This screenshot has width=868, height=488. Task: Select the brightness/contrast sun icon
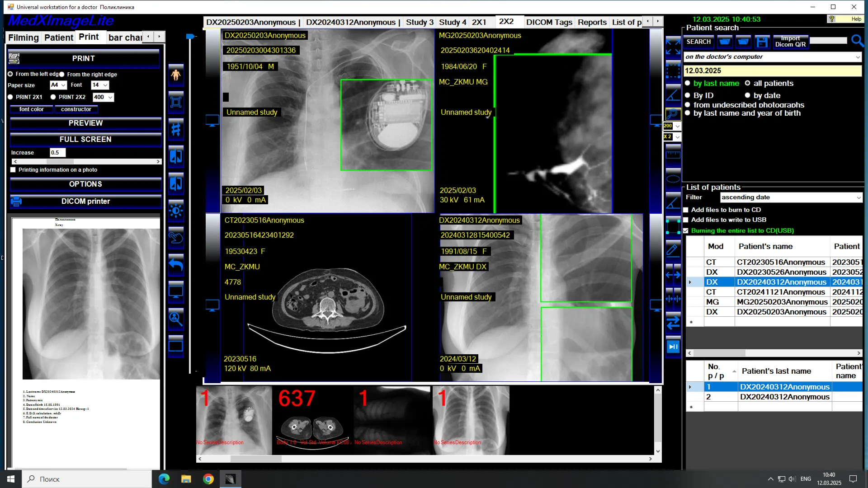(176, 211)
